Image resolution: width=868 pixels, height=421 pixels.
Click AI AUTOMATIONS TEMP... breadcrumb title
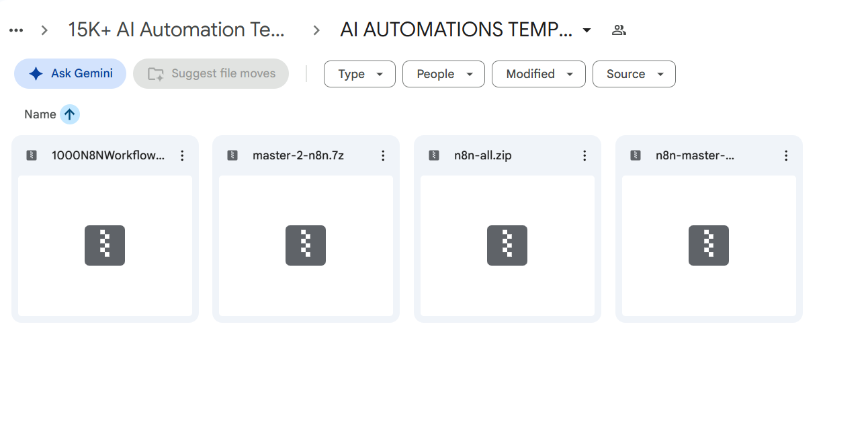coord(456,30)
